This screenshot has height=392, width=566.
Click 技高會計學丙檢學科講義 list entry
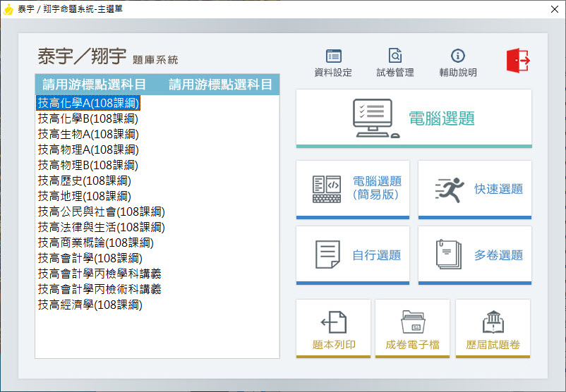coord(100,274)
